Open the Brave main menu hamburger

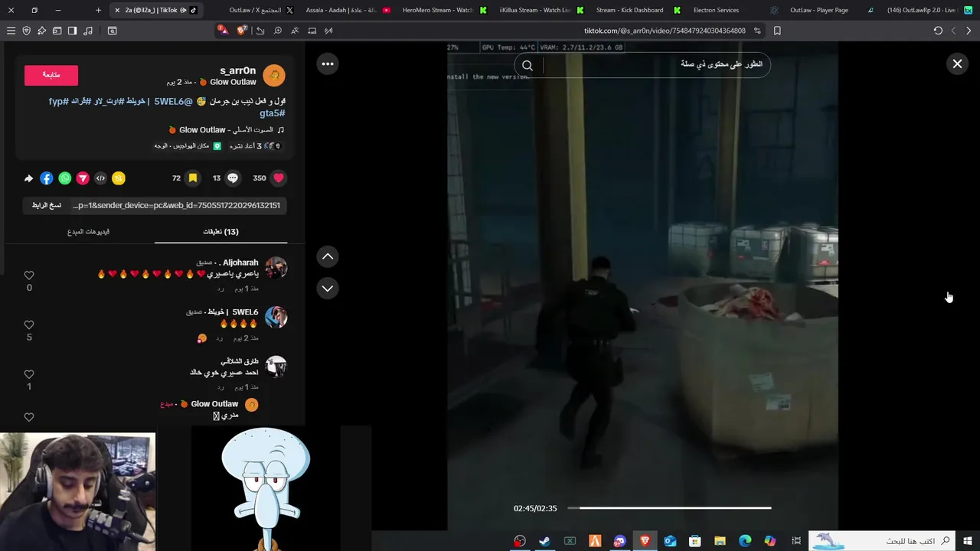pos(11,31)
